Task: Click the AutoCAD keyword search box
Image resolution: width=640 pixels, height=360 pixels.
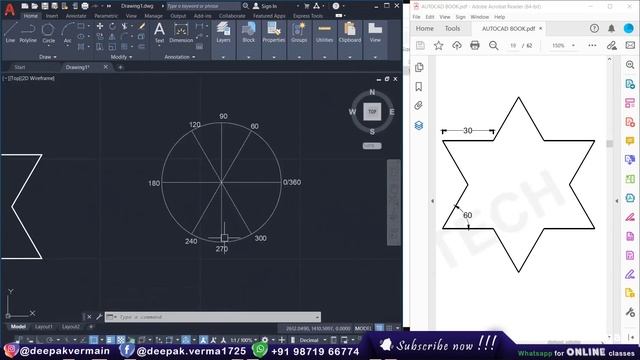Action: click(203, 6)
